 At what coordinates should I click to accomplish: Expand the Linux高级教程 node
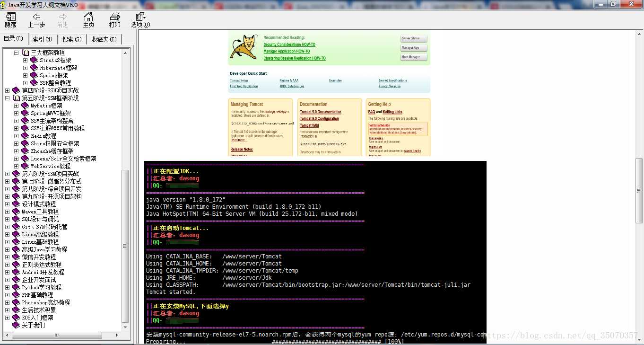7,234
